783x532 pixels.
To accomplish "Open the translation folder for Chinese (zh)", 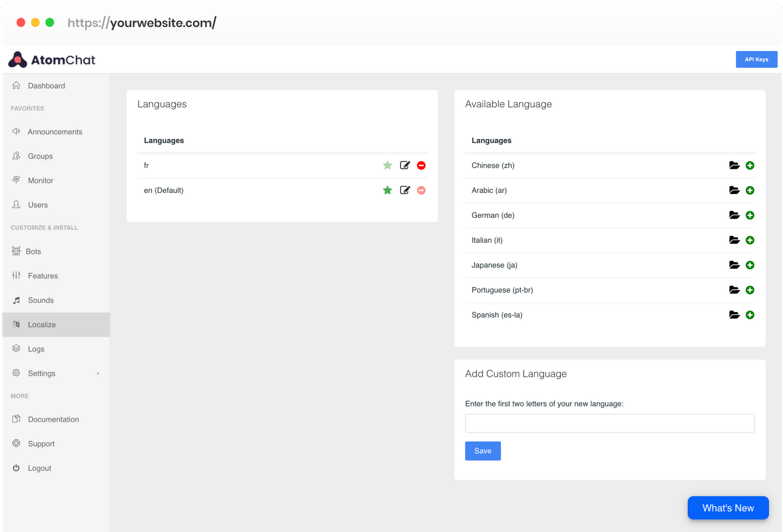I will [734, 165].
